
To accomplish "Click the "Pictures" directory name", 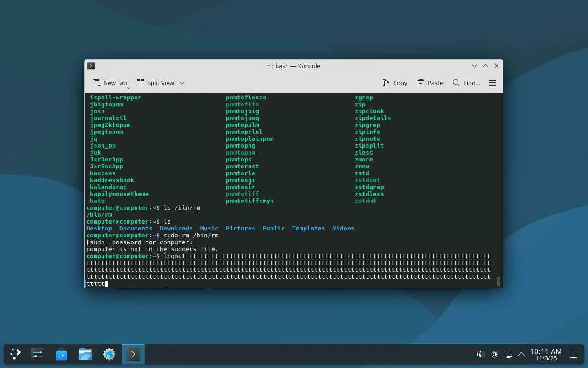I will tap(241, 229).
